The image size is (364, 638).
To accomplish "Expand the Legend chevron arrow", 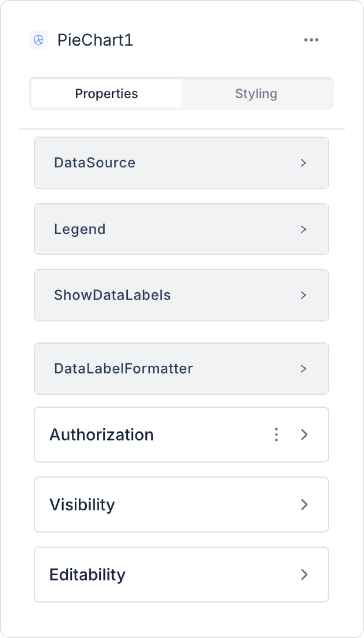I will coord(303,229).
